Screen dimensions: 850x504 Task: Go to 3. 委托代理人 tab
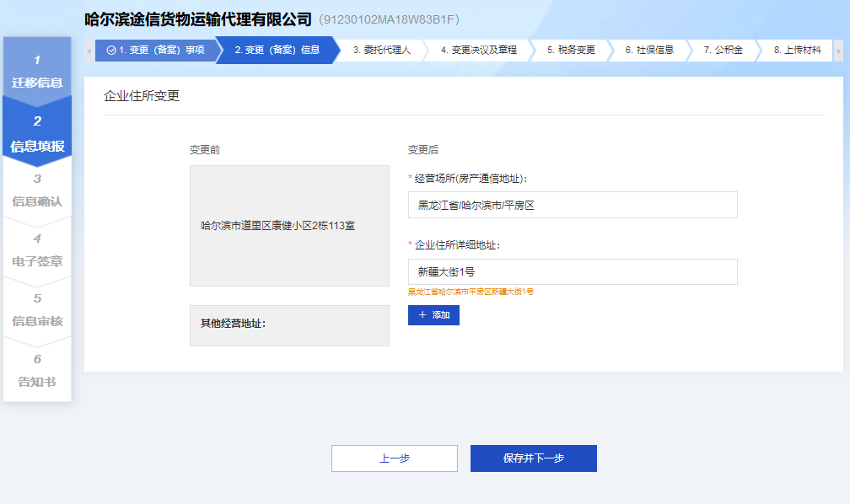click(381, 51)
